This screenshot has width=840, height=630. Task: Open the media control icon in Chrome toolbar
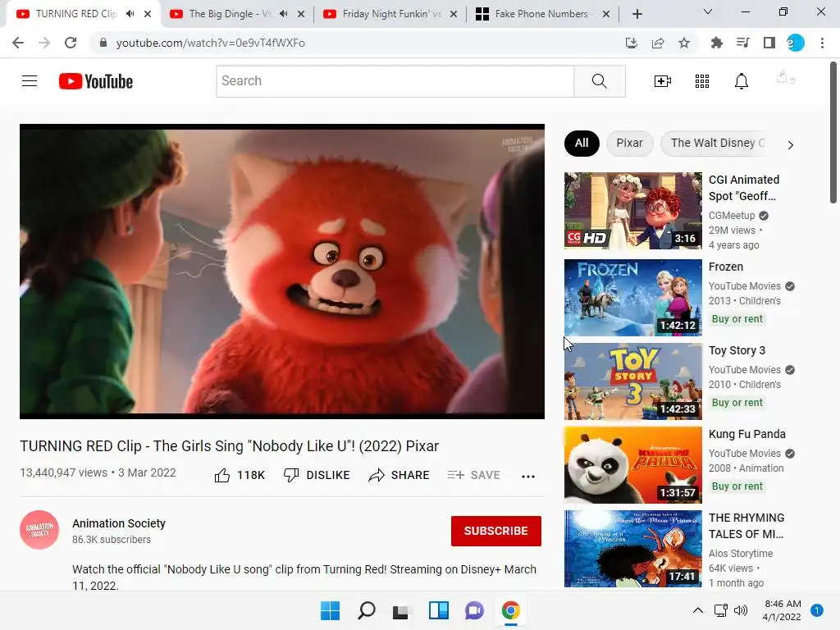742,43
